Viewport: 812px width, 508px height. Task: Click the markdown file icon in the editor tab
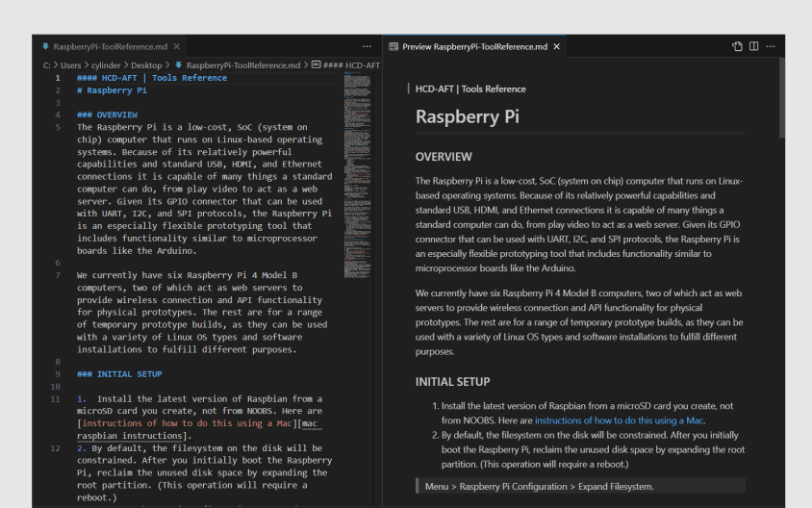[x=45, y=46]
